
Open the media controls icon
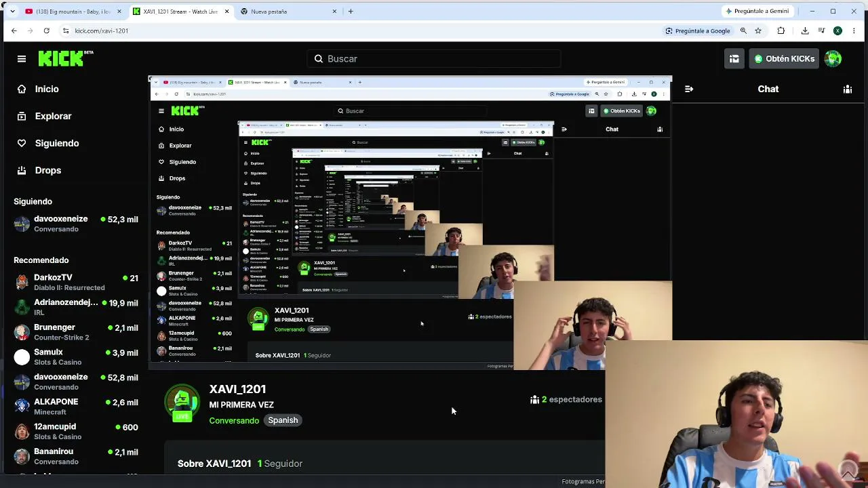(821, 30)
